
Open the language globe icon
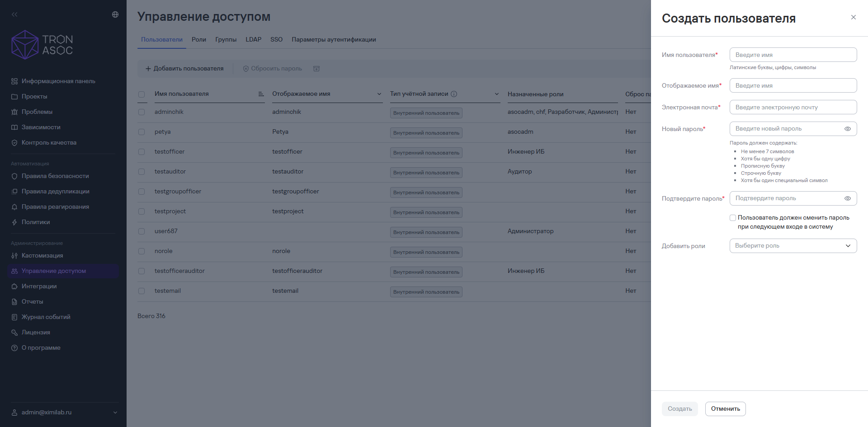coord(115,14)
